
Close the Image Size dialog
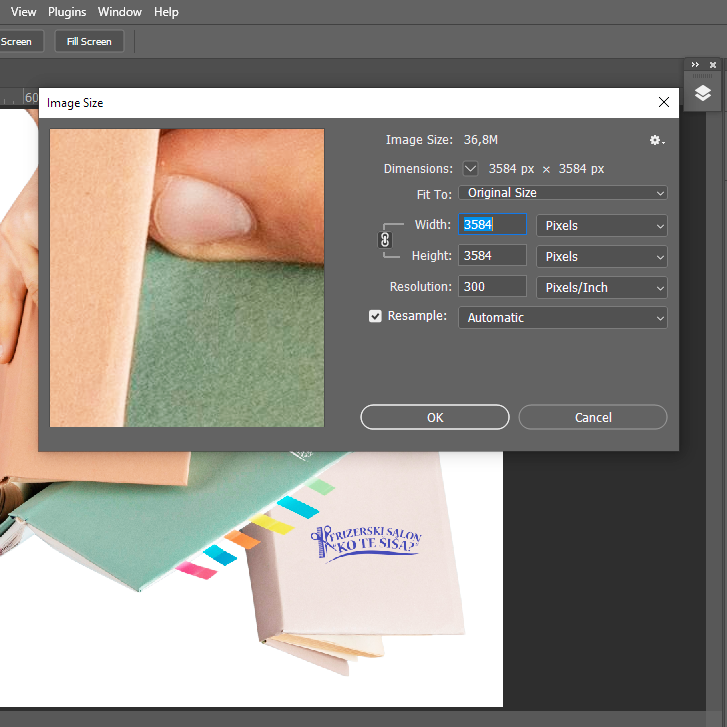663,102
